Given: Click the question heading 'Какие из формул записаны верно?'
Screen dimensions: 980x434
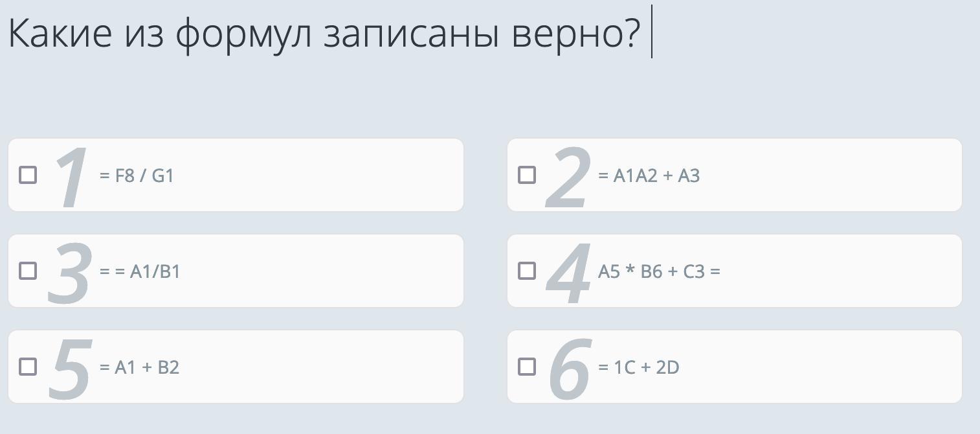Looking at the screenshot, I should click(x=324, y=32).
